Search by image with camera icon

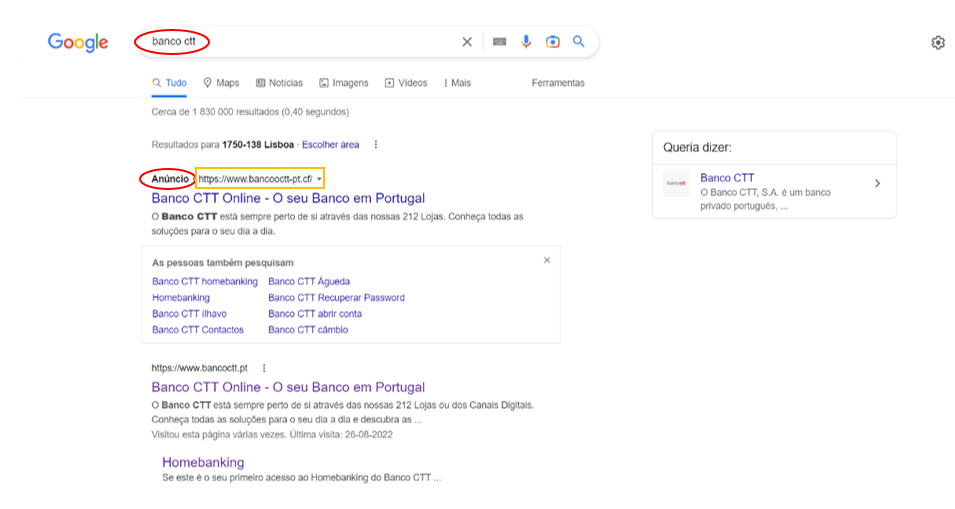click(x=552, y=42)
